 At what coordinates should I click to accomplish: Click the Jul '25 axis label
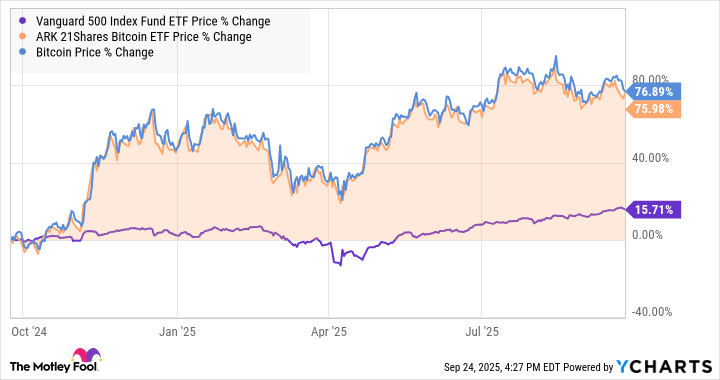tap(482, 332)
